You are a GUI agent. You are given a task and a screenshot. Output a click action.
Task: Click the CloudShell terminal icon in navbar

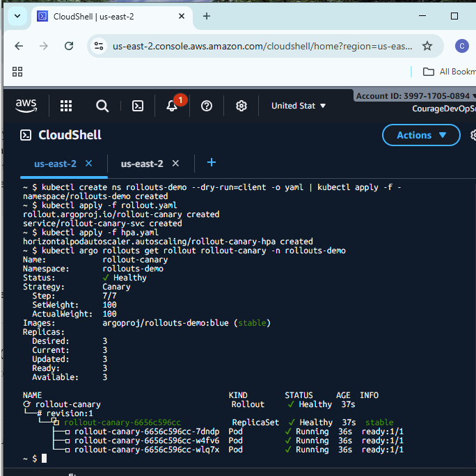coord(138,106)
